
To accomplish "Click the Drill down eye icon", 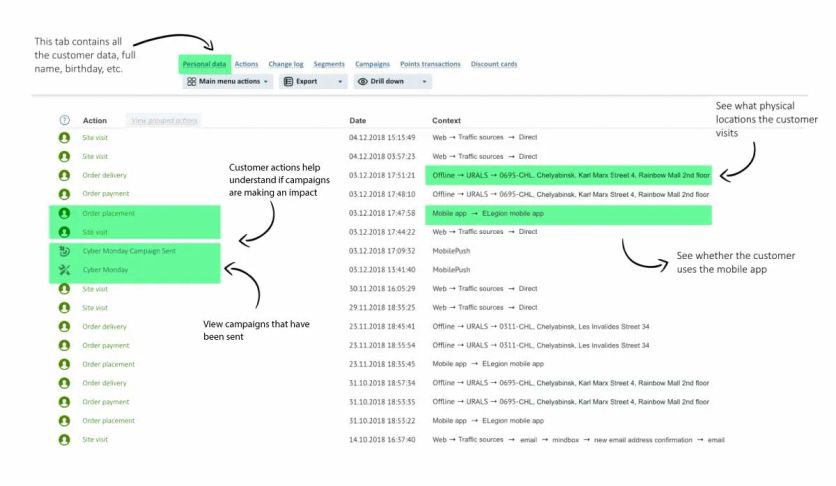I will pos(363,82).
